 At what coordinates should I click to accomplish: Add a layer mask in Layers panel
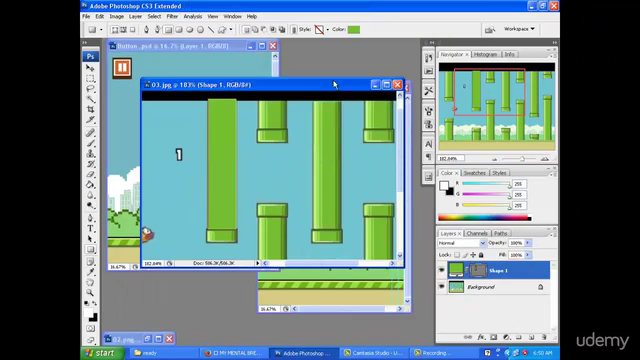click(494, 337)
